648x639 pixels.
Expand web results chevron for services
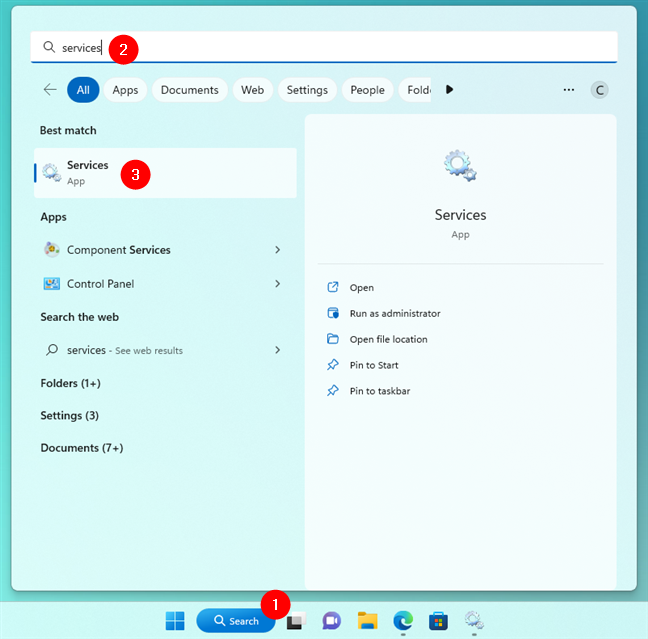coord(278,350)
